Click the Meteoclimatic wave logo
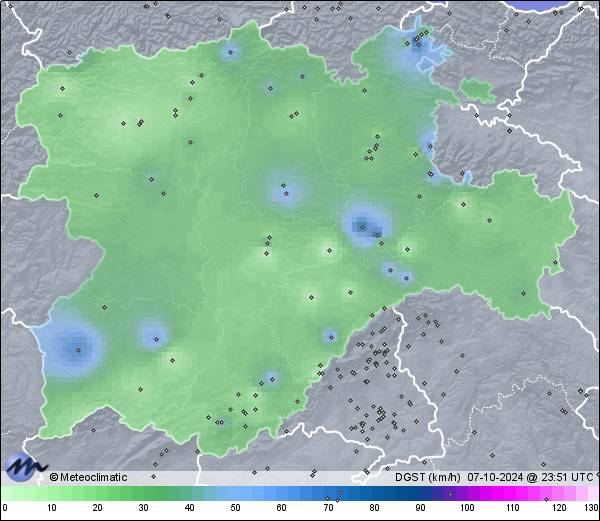This screenshot has height=521, width=600. point(24,467)
